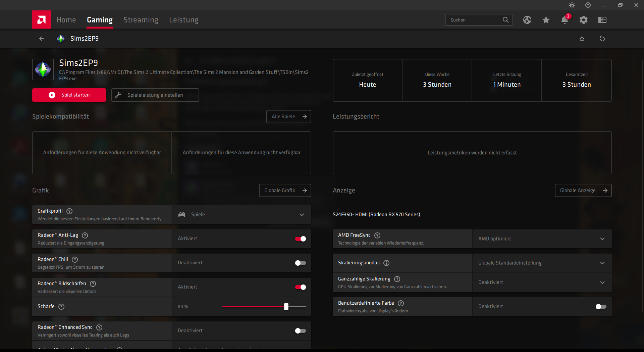Disable the Radeon Anti-Lag toggle
Viewport: 644px width, 352px height.
pos(300,239)
